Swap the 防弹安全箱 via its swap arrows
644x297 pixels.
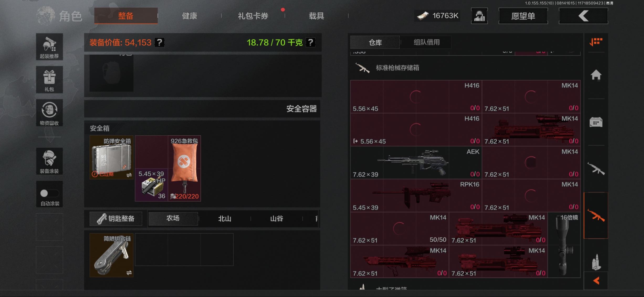129,175
